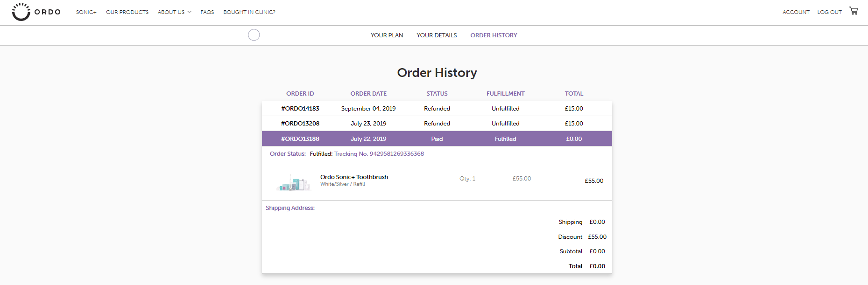Image resolution: width=868 pixels, height=285 pixels.
Task: Expand order #ORDO14183
Action: point(437,108)
